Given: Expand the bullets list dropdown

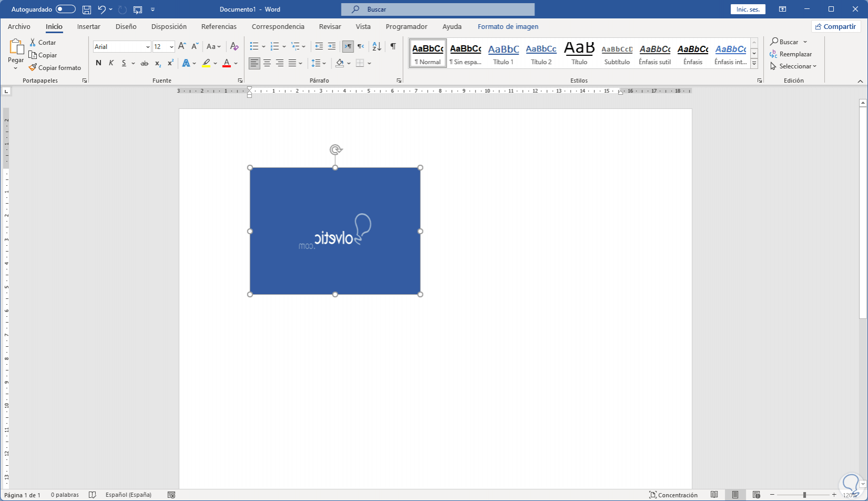Looking at the screenshot, I should tap(264, 47).
